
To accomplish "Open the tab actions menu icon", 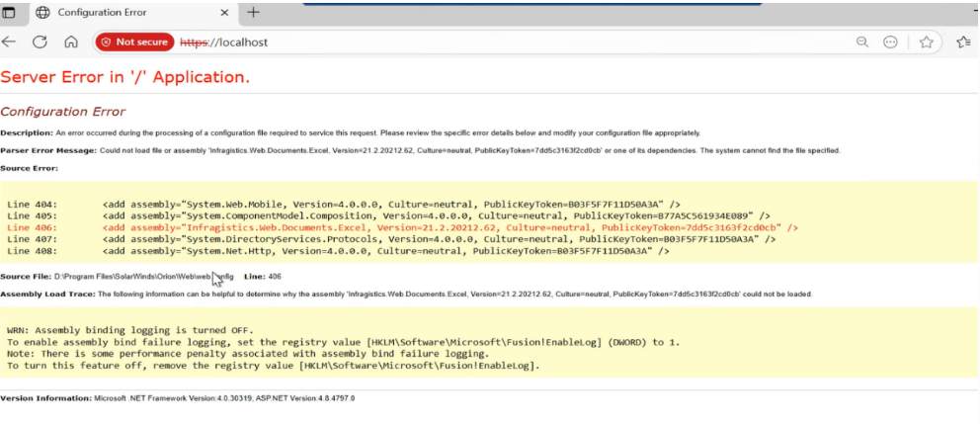I will [x=11, y=13].
